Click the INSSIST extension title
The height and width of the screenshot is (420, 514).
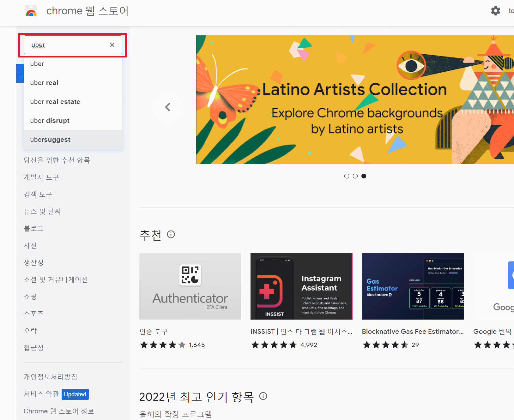[301, 332]
